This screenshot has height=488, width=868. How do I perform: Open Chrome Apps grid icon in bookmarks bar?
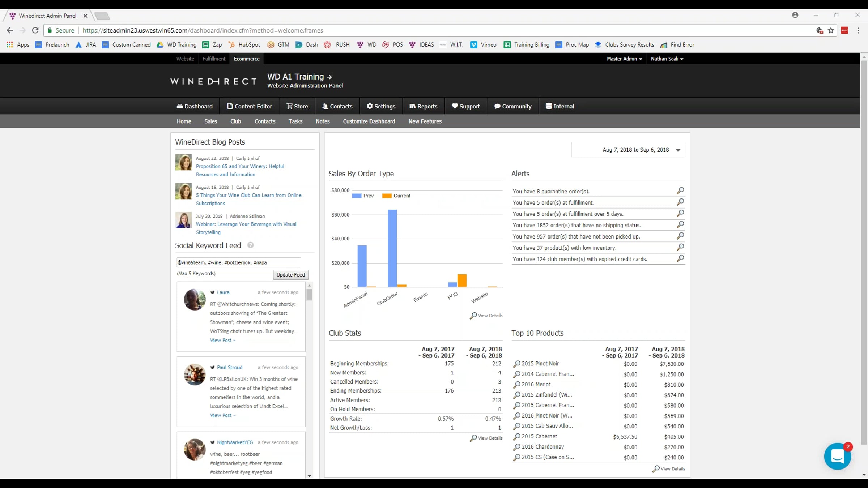pyautogui.click(x=10, y=44)
